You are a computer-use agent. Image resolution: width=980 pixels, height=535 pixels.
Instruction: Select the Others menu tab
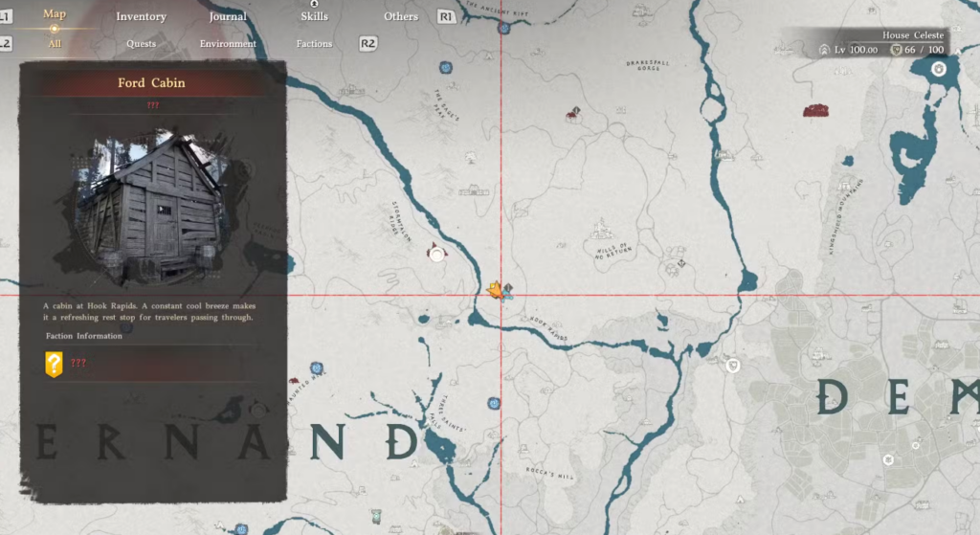pyautogui.click(x=401, y=16)
